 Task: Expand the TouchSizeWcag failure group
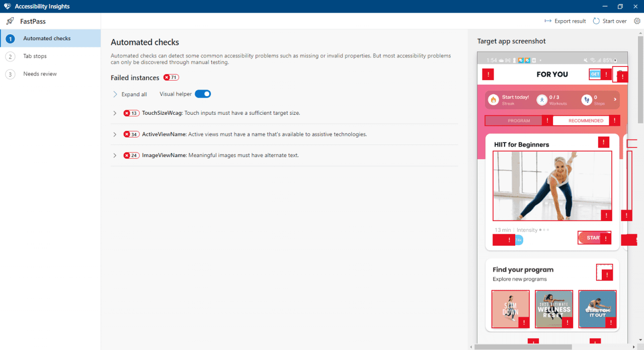[x=115, y=113]
